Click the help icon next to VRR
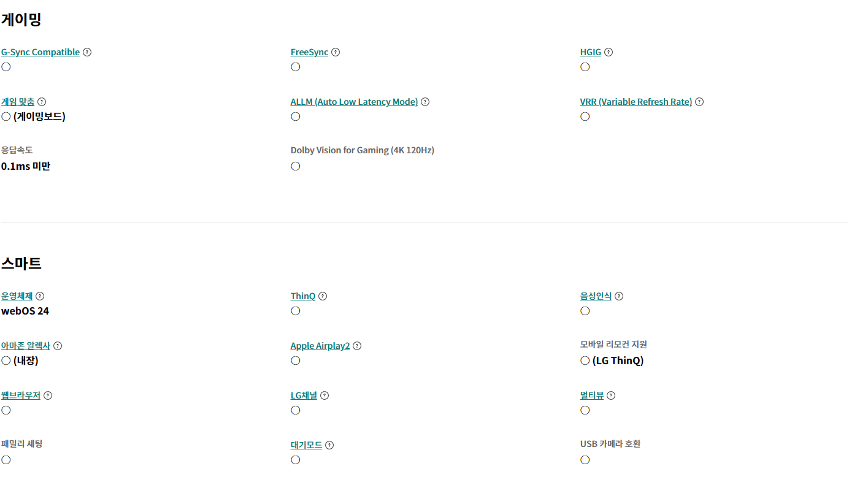The image size is (849, 504). pos(699,102)
